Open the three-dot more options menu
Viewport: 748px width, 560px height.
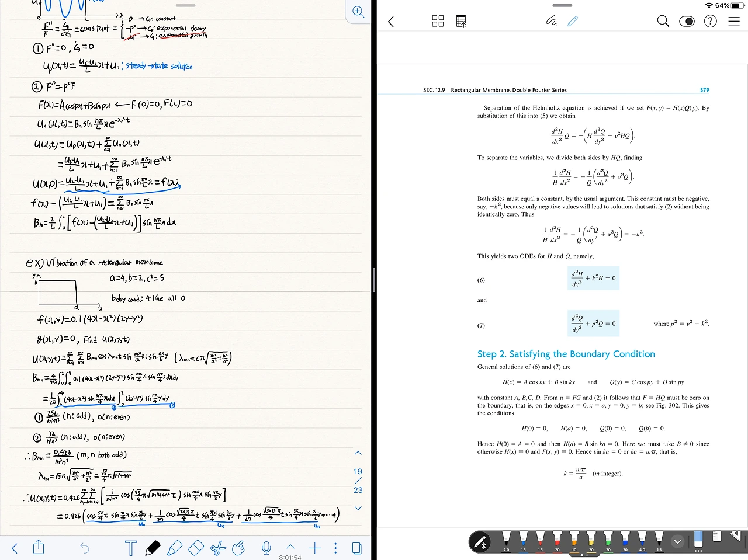[x=335, y=548]
